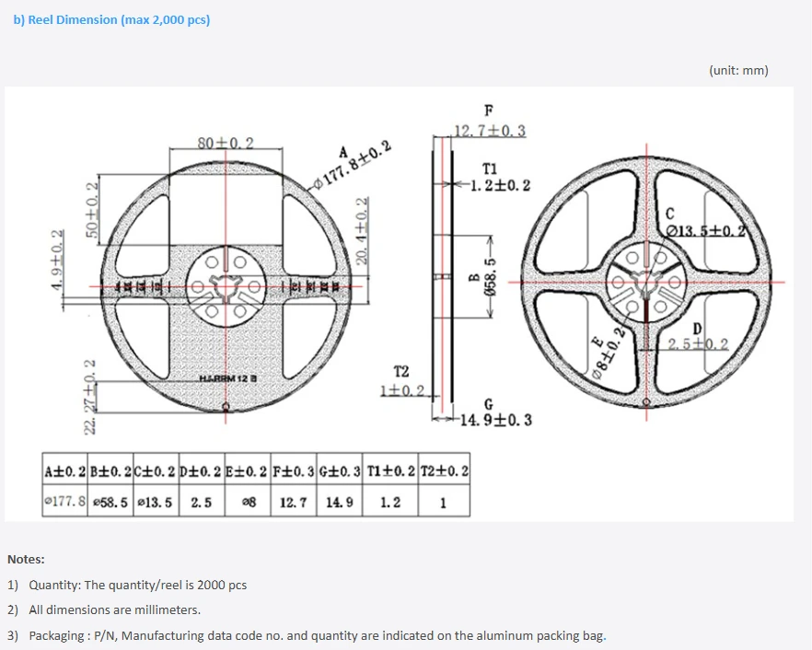Click table cell with value Ø177.8
812x650 pixels.
click(64, 502)
